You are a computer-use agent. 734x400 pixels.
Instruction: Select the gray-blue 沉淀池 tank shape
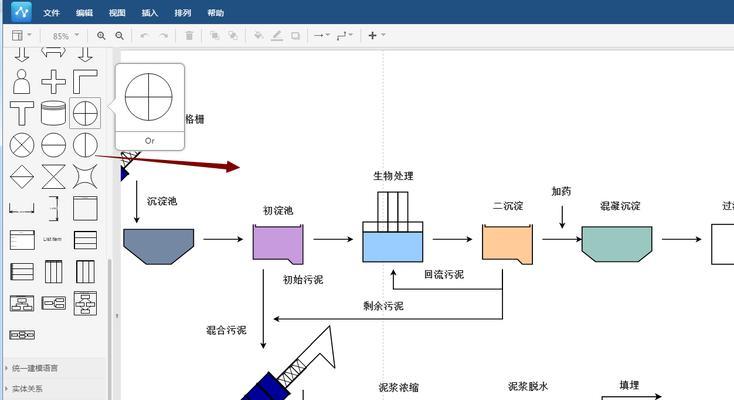click(158, 246)
